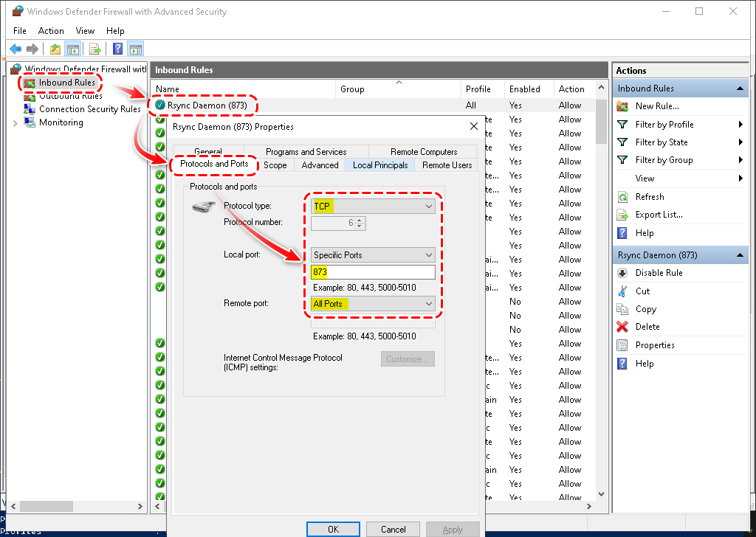
Task: Click the Back arrow in the toolbar
Action: [x=16, y=49]
